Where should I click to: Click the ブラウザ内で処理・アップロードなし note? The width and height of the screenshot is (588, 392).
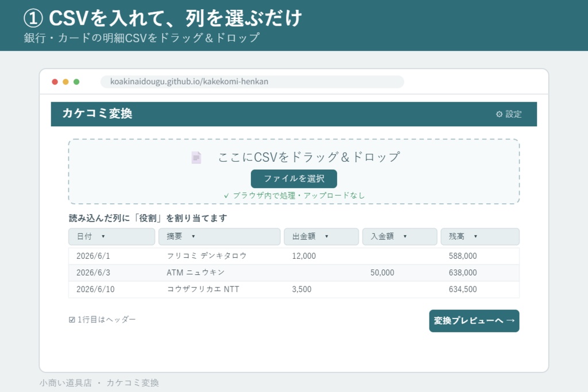(294, 196)
